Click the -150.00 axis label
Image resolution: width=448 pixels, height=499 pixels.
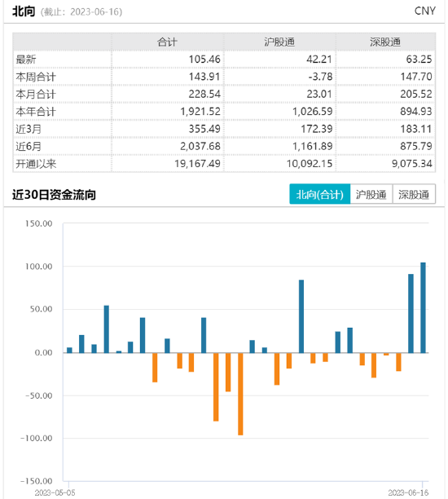(x=37, y=481)
